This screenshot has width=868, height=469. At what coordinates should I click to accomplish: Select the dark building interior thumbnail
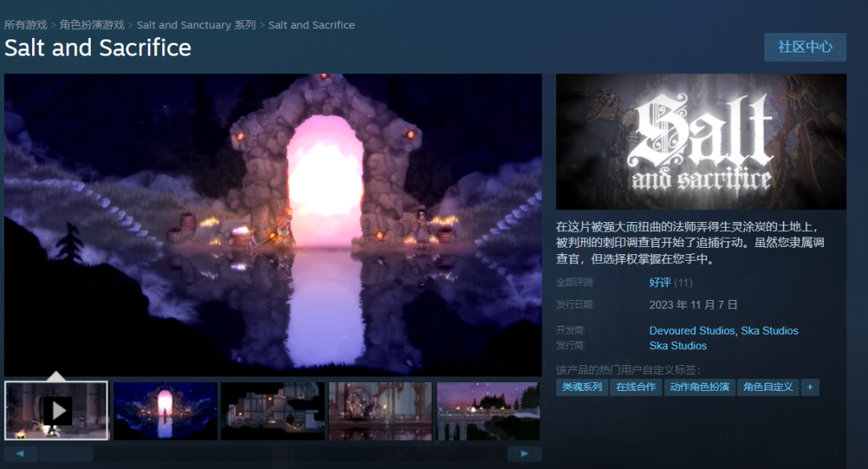point(272,411)
